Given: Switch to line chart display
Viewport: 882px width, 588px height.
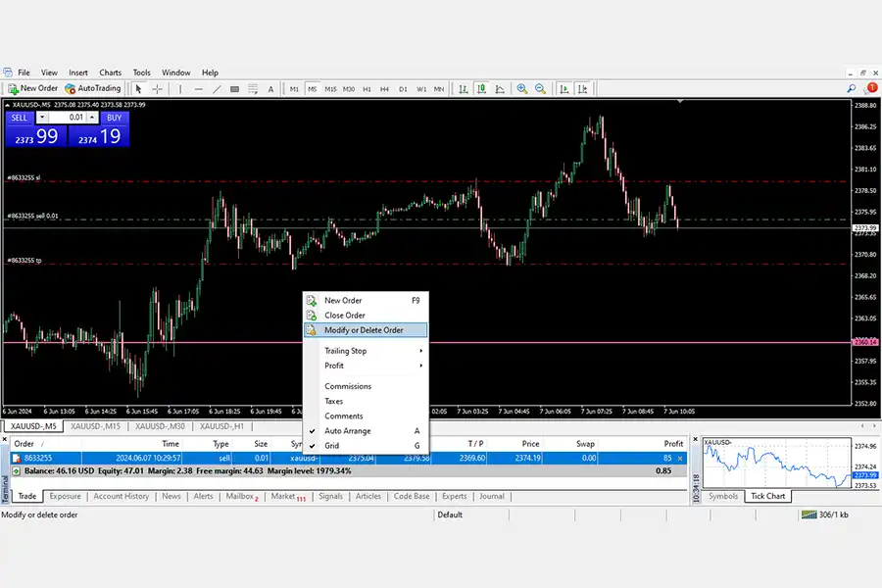Looking at the screenshot, I should point(500,89).
